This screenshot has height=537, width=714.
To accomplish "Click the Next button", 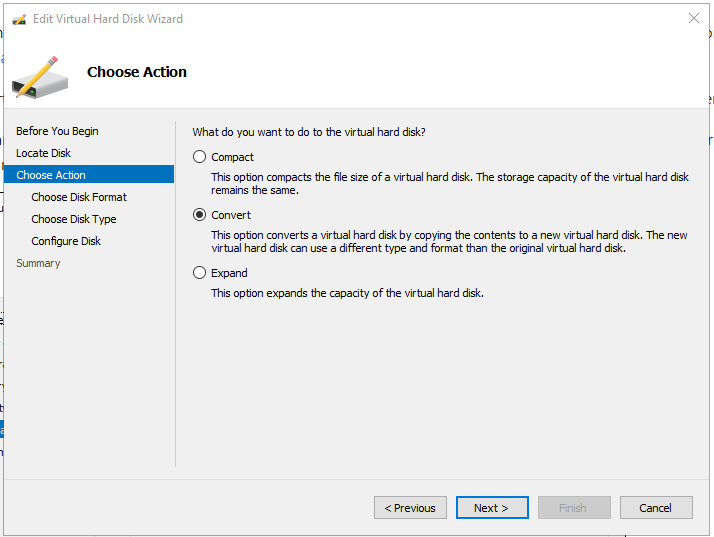I will point(492,507).
